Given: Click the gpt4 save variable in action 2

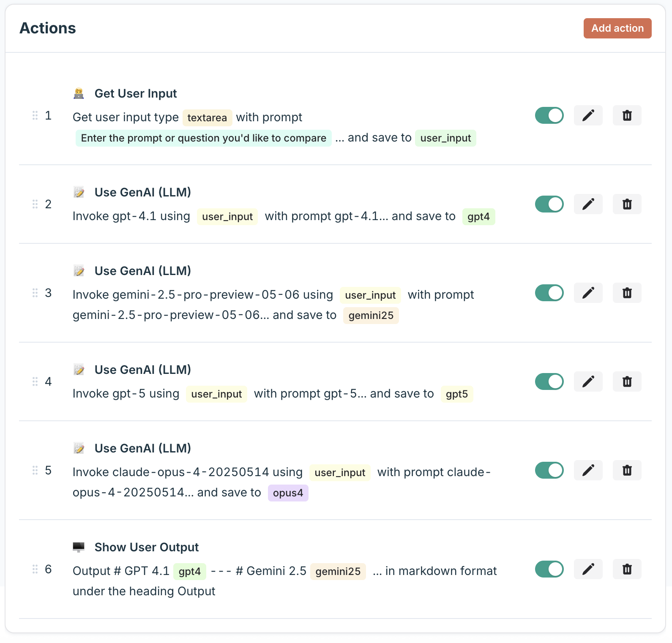Looking at the screenshot, I should (x=478, y=217).
